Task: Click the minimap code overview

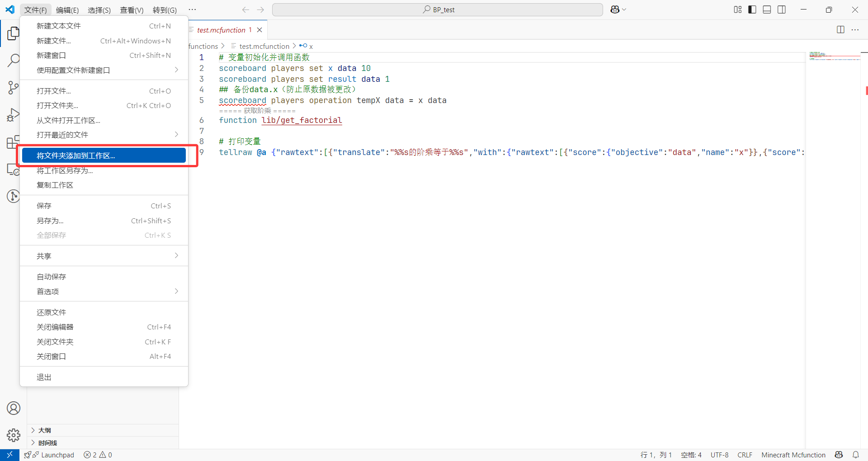Action: coord(835,56)
